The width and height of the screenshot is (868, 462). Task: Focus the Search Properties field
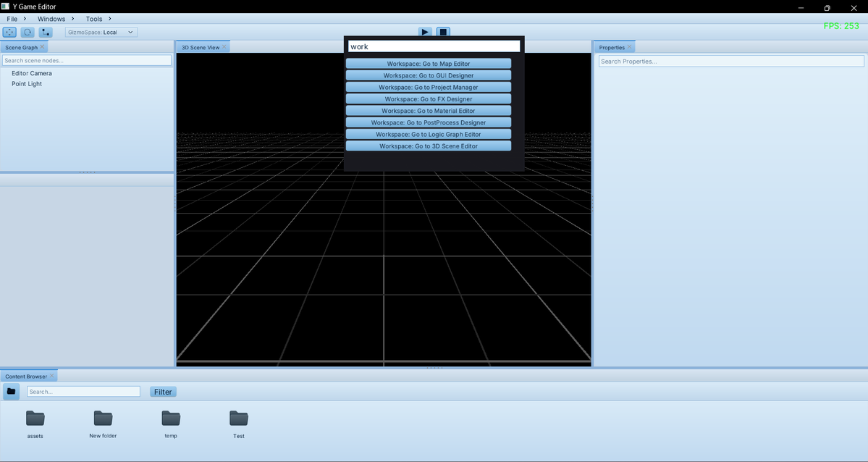pyautogui.click(x=731, y=61)
